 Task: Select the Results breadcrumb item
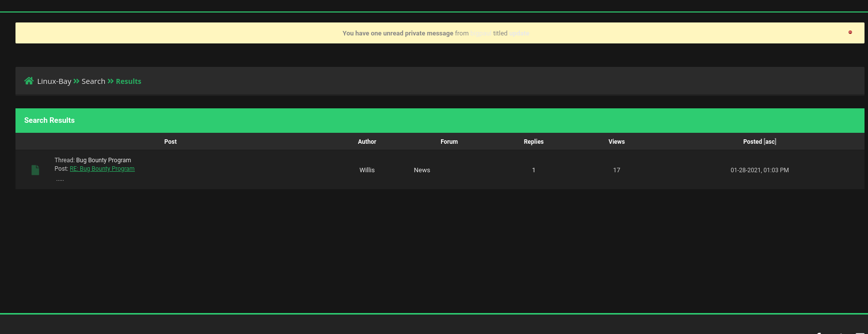click(x=128, y=81)
